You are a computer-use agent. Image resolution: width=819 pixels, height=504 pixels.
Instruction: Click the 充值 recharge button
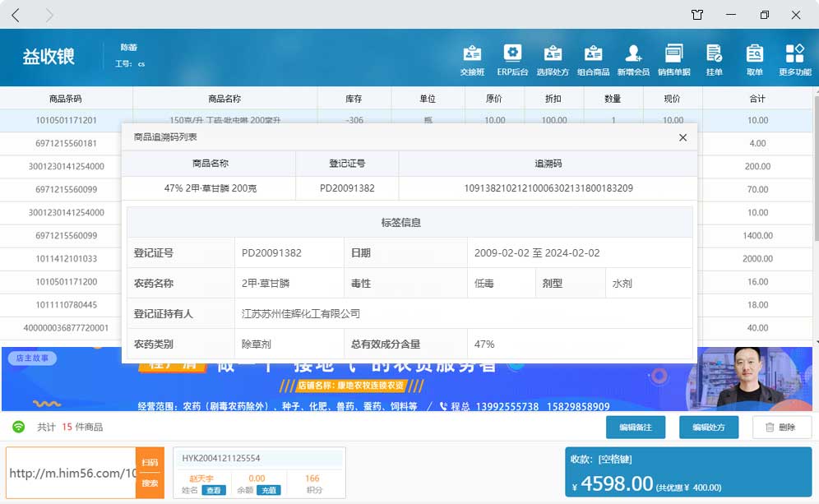[x=269, y=490]
